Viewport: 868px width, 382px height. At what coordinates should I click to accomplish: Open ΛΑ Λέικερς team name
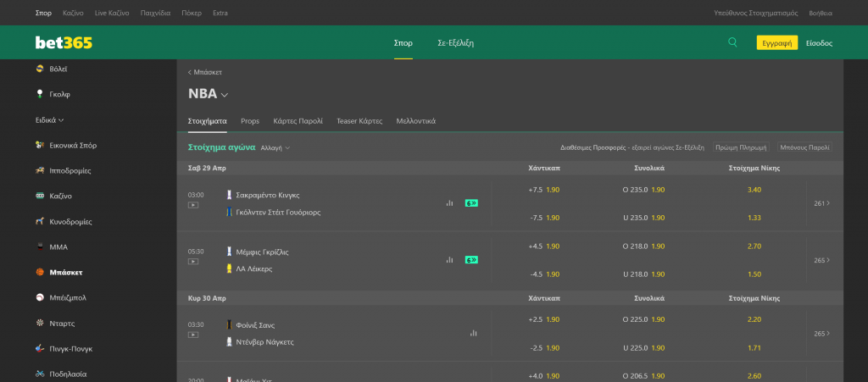[254, 269]
